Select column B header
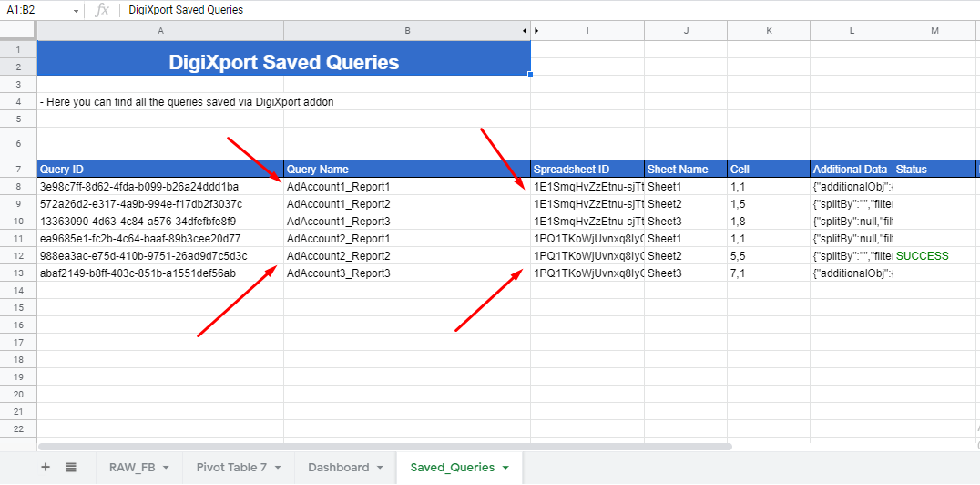The height and width of the screenshot is (485, 980). click(407, 30)
